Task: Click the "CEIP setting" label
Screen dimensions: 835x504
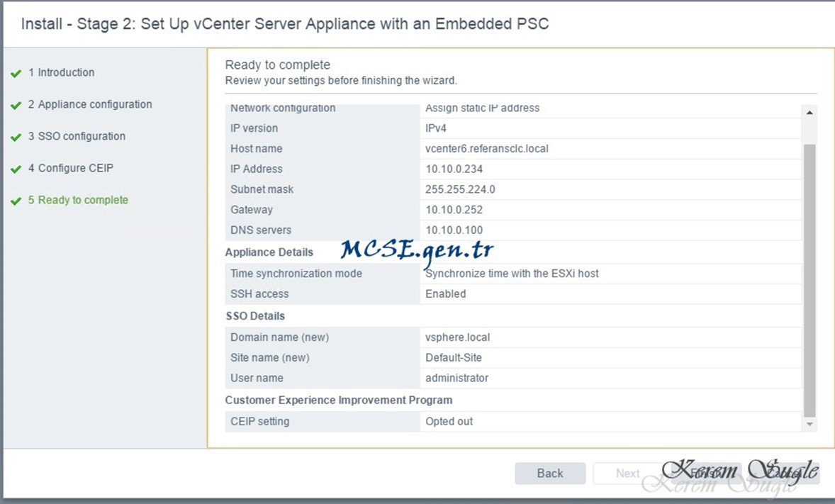Action: (260, 422)
